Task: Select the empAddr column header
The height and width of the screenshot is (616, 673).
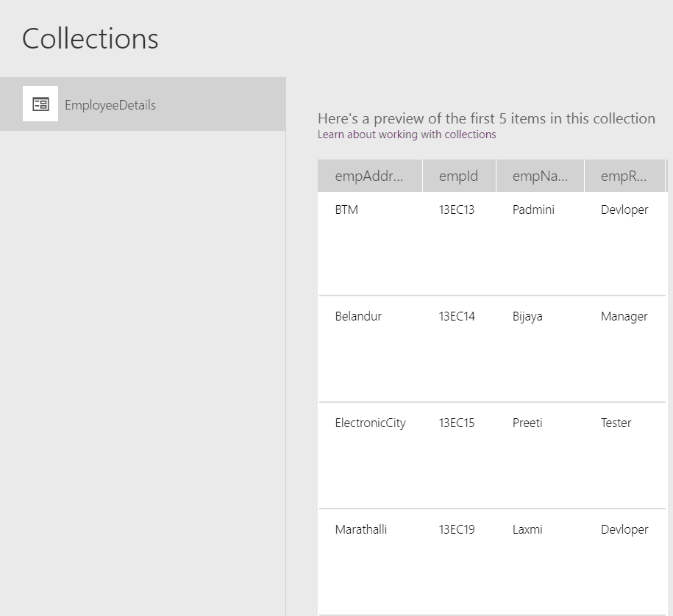Action: coord(370,175)
